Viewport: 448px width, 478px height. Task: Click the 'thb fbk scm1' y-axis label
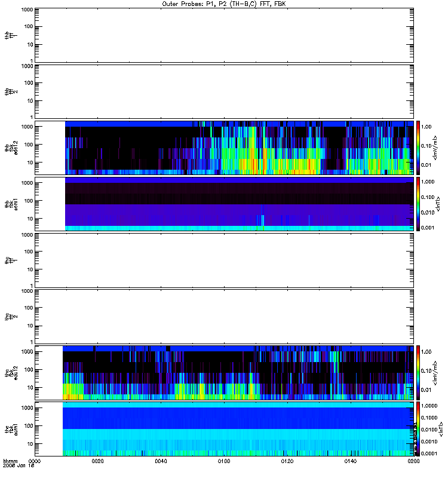[x=11, y=204]
